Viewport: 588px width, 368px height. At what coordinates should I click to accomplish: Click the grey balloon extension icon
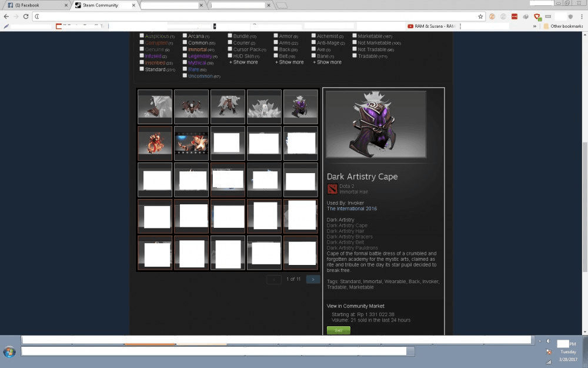(x=526, y=16)
